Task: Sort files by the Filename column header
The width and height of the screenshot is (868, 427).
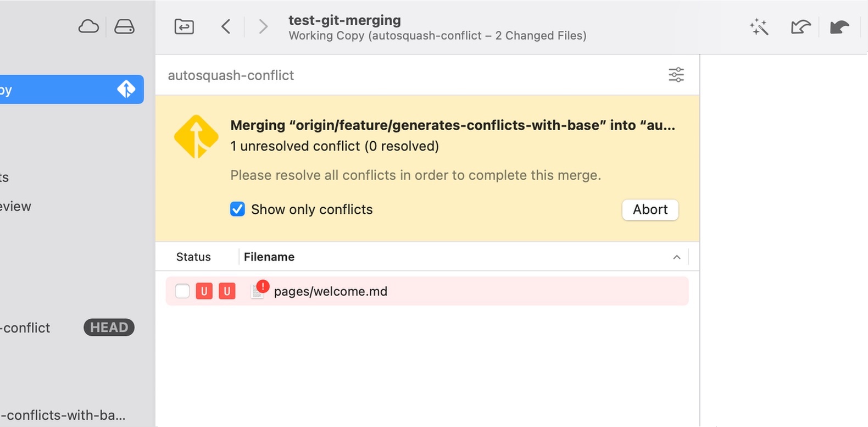Action: tap(269, 257)
